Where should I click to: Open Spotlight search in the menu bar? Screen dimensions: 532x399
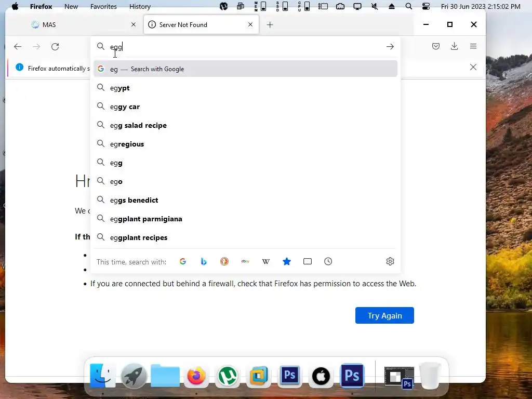(409, 6)
